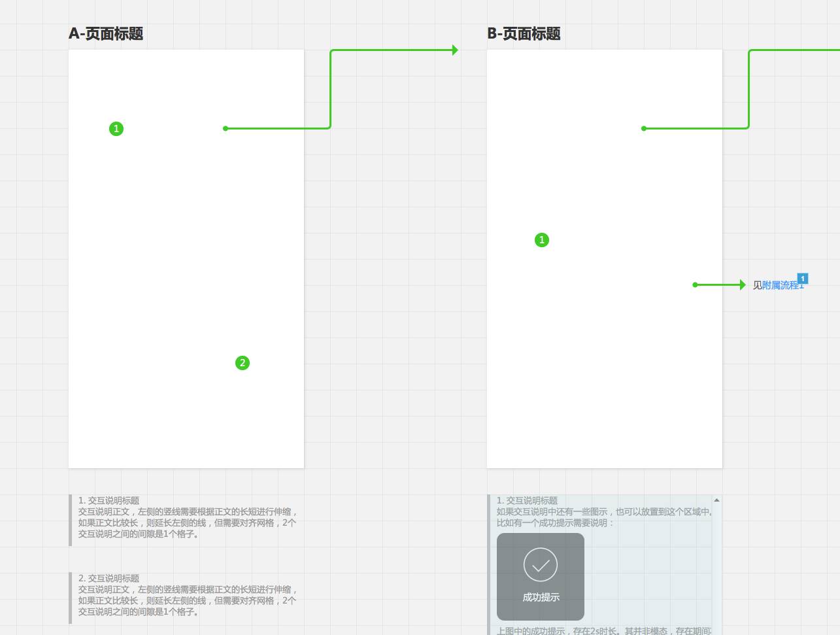The image size is (840, 635).
Task: Select note titled 2. 交互说明标题
Action: 109,578
